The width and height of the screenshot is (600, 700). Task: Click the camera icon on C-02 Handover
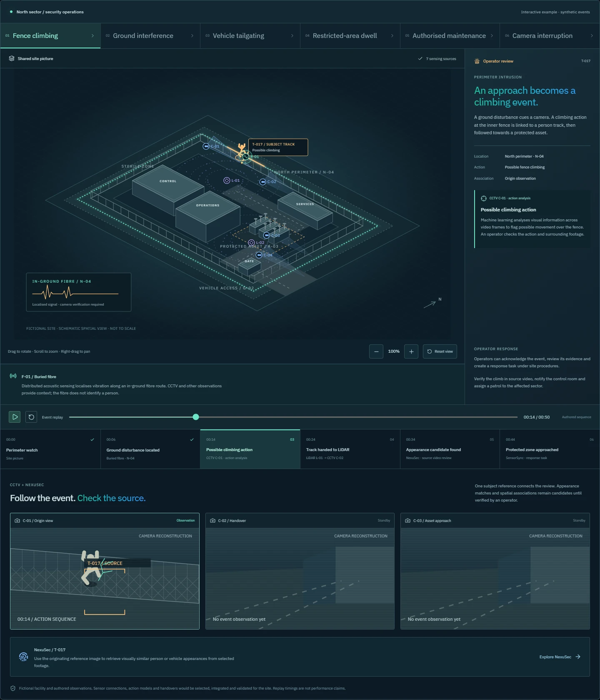213,521
